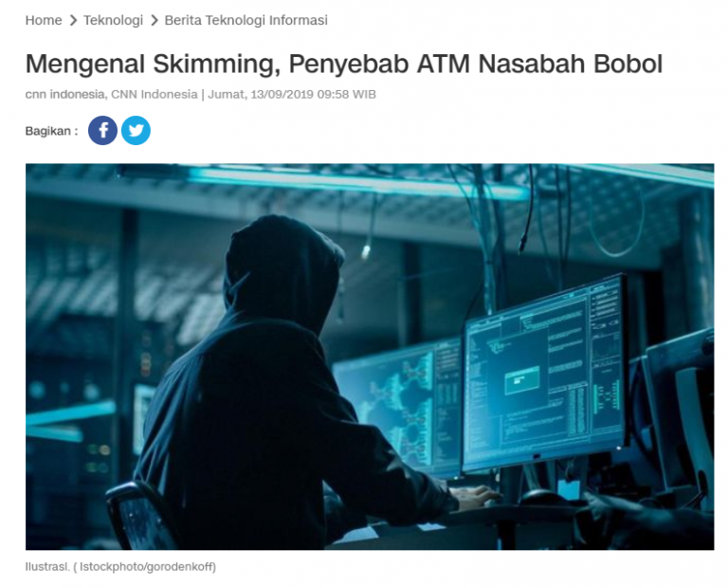Click the office chair in the photo
Image resolution: width=728 pixels, height=588 pixels.
point(139,516)
